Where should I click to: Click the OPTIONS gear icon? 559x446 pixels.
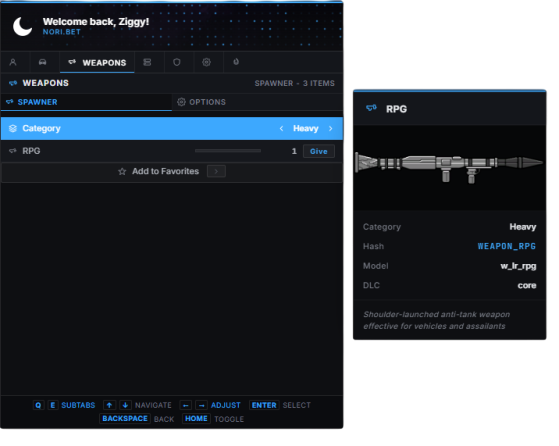(181, 102)
